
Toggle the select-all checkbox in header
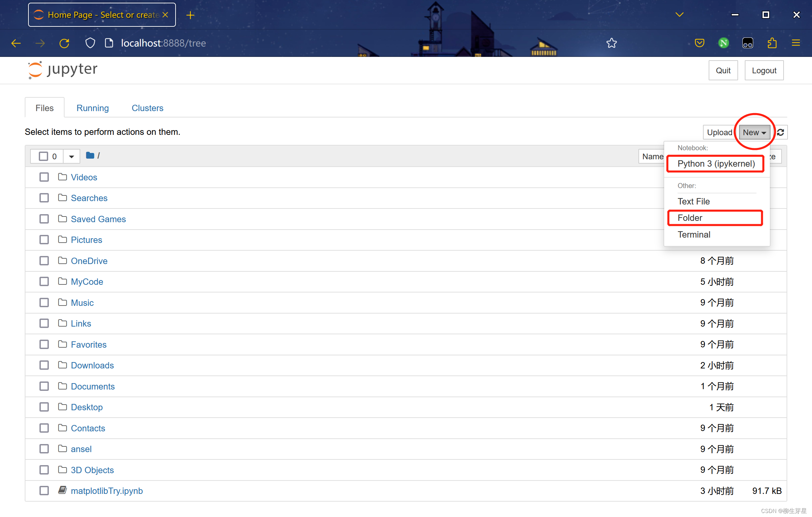pyautogui.click(x=43, y=156)
